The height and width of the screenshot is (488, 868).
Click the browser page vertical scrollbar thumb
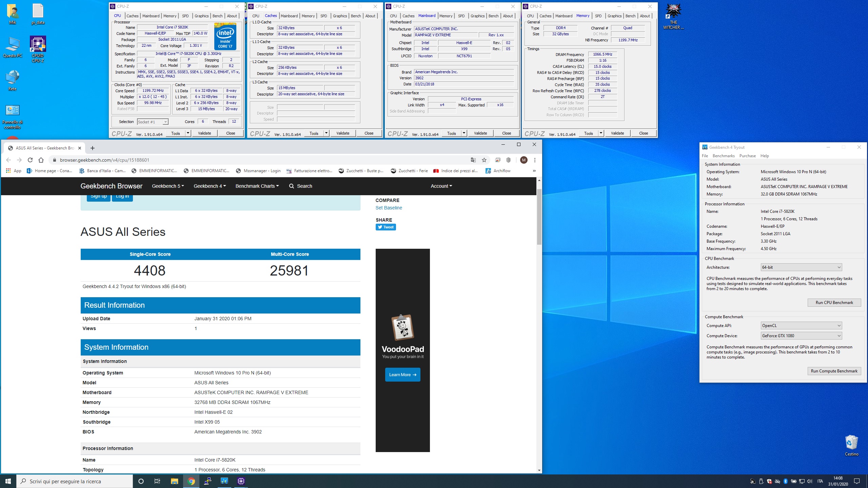coord(539,217)
